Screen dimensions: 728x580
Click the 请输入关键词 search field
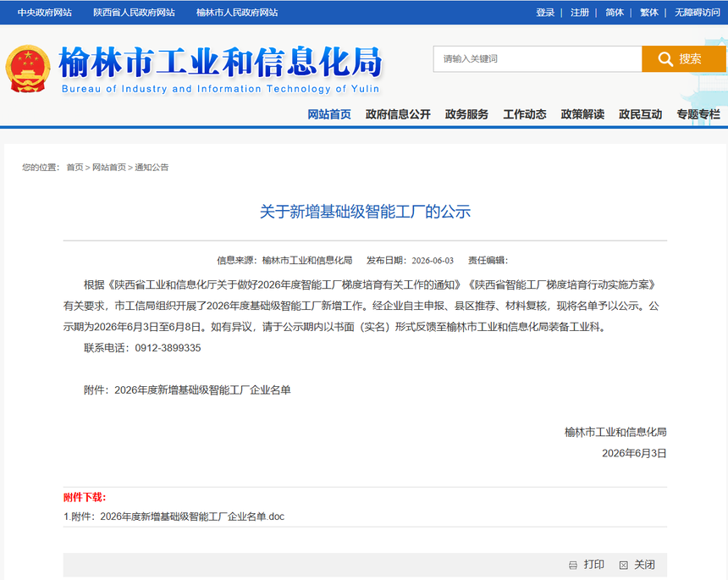[x=538, y=59]
